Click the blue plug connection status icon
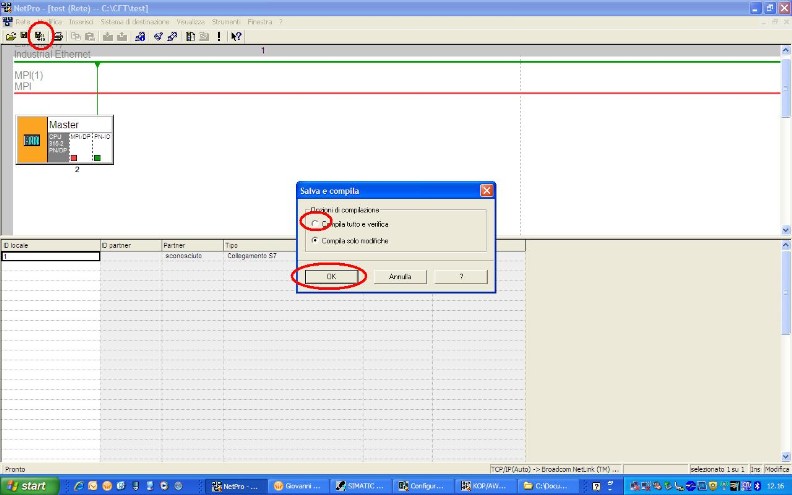This screenshot has width=792, height=495. click(172, 36)
